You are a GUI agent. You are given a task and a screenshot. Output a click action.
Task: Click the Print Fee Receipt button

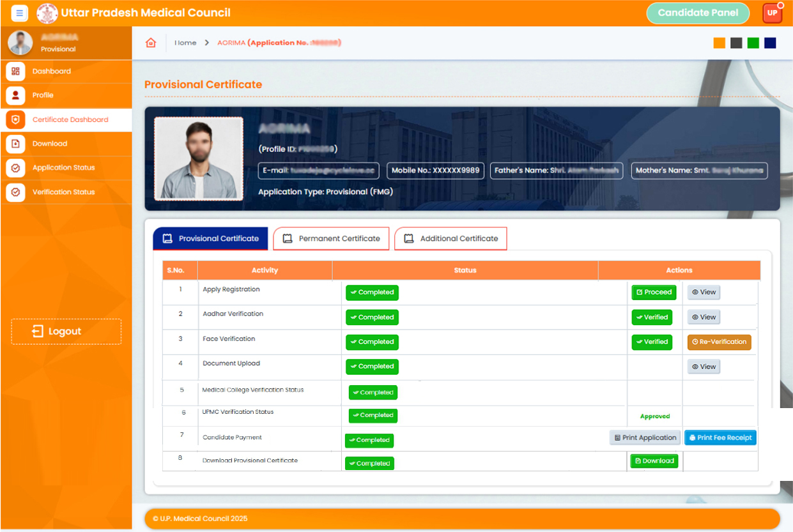[720, 438]
